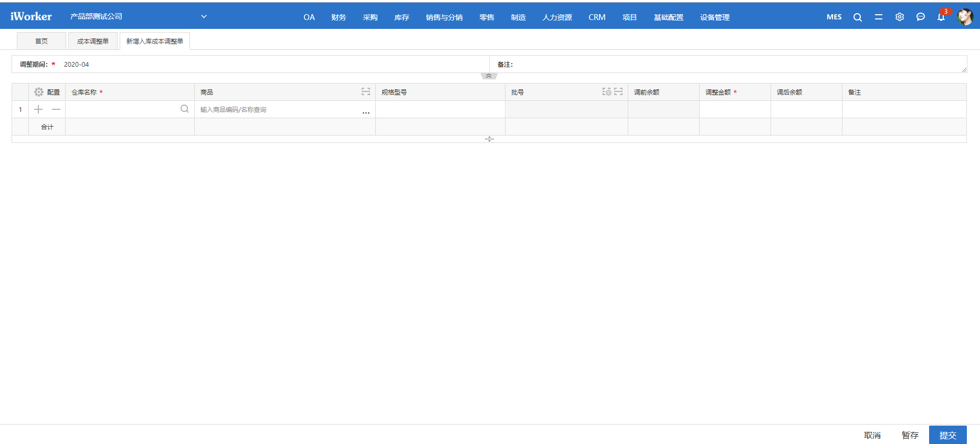
Task: Open the 采购 menu
Action: [370, 17]
